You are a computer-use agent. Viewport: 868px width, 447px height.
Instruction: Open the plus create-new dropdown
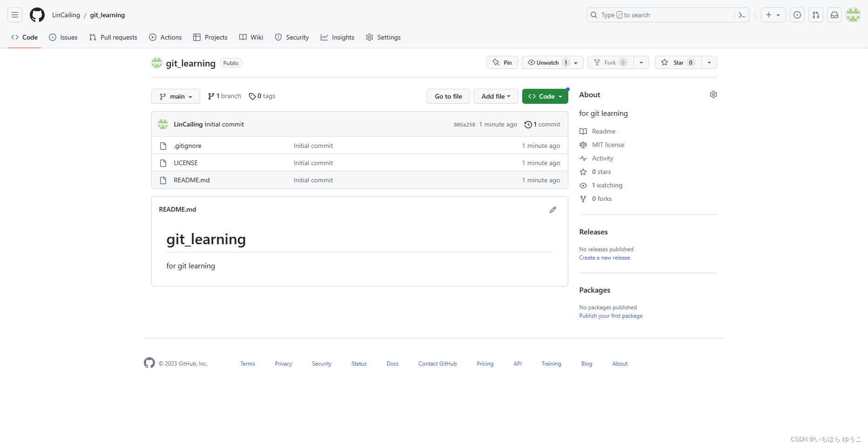(x=773, y=15)
